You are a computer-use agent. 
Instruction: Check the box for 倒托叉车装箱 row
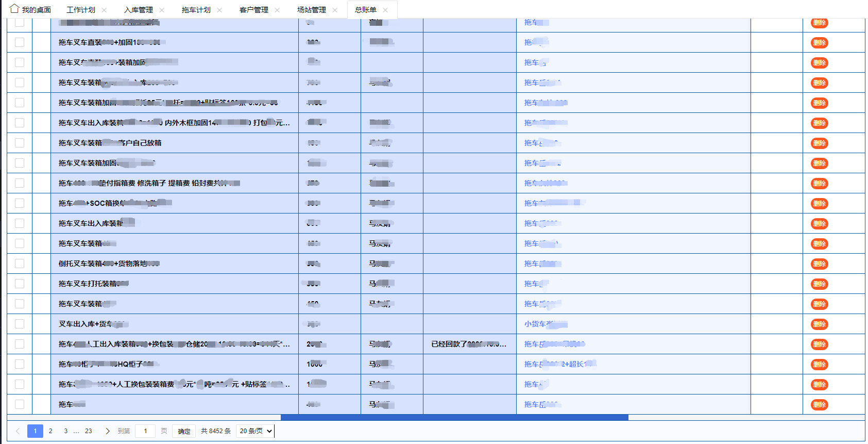click(x=20, y=264)
